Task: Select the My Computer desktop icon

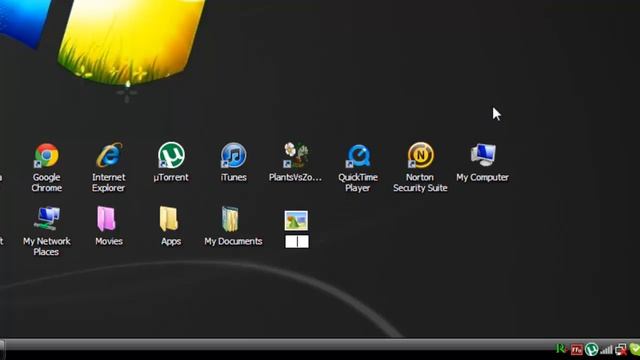Action: tap(483, 155)
